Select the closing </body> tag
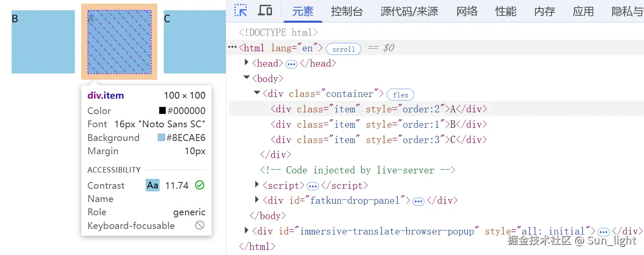The image size is (644, 255). pyautogui.click(x=268, y=216)
